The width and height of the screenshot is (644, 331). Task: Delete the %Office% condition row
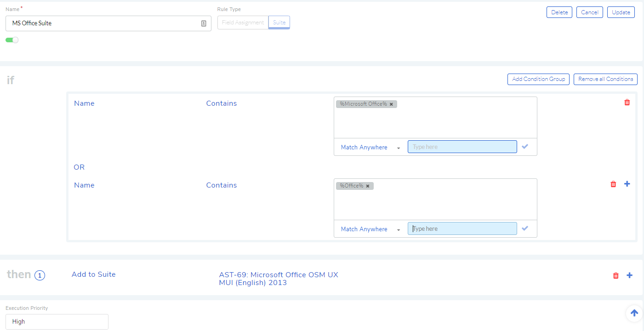coord(613,184)
